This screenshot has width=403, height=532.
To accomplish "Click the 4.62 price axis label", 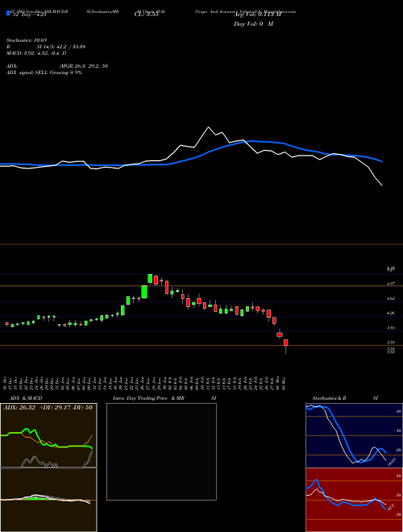I will coord(391,298).
